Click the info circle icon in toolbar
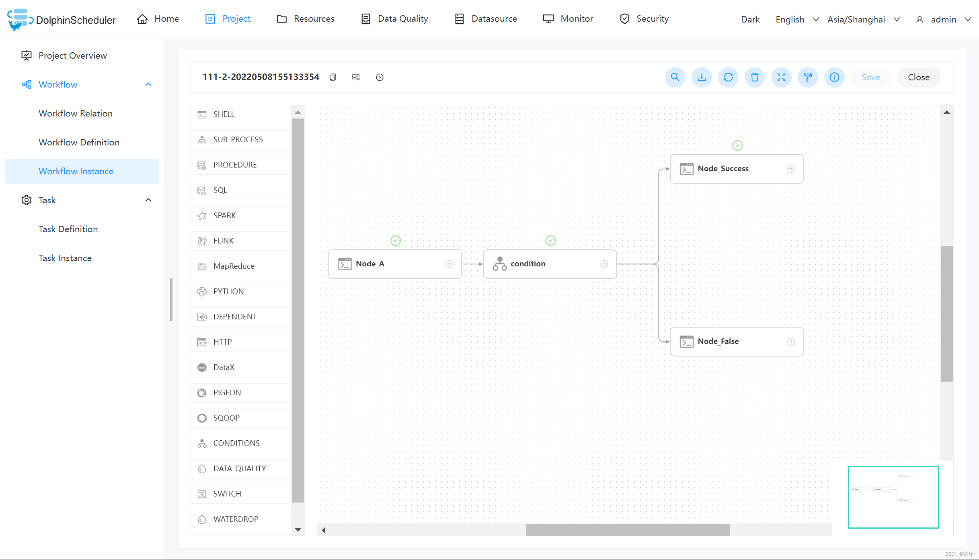This screenshot has height=560, width=979. click(x=834, y=77)
